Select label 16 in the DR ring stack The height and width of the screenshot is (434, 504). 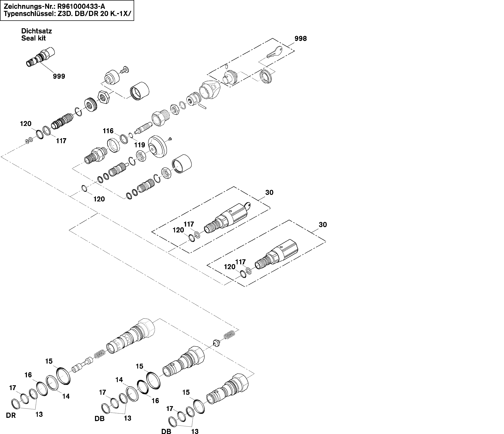click(x=28, y=375)
